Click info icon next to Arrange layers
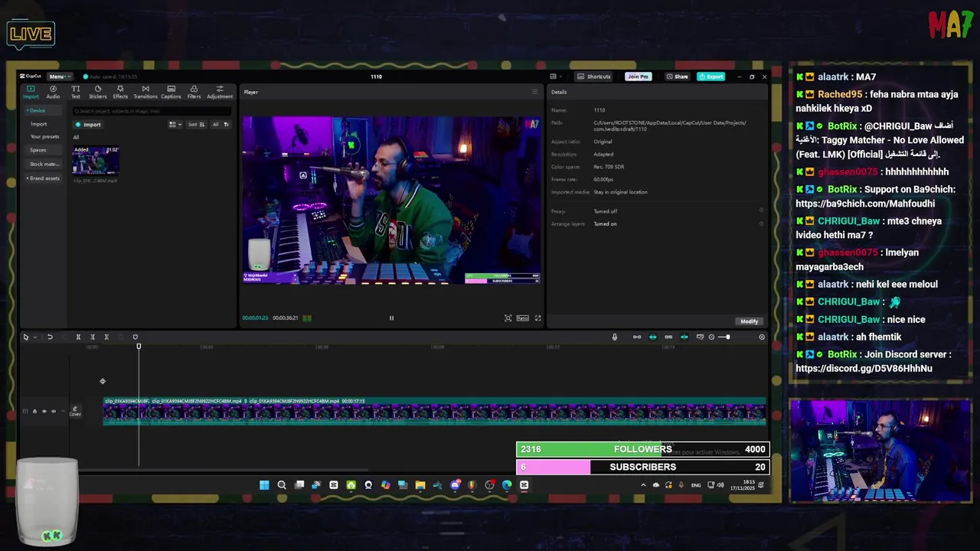The height and width of the screenshot is (551, 980). 761,223
